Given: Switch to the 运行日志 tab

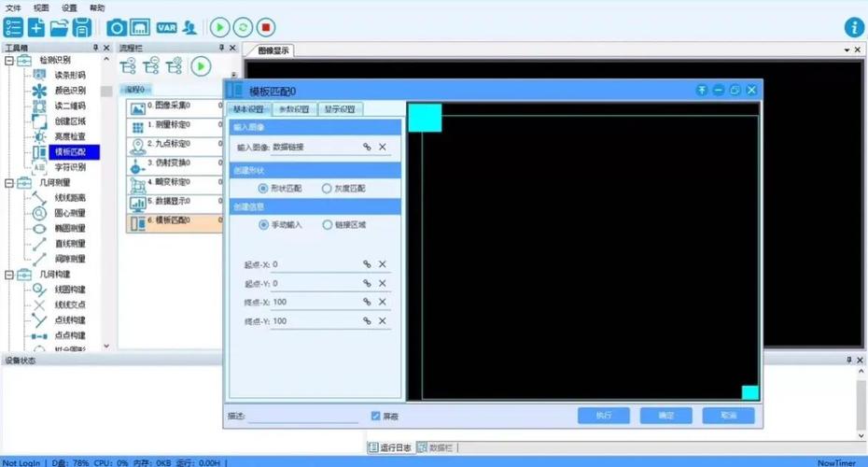Looking at the screenshot, I should pyautogui.click(x=390, y=447).
